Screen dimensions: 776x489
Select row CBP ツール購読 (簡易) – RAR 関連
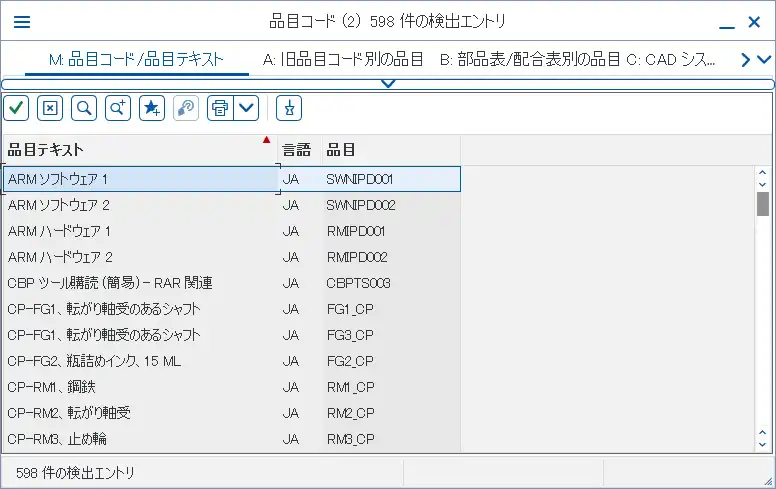232,283
